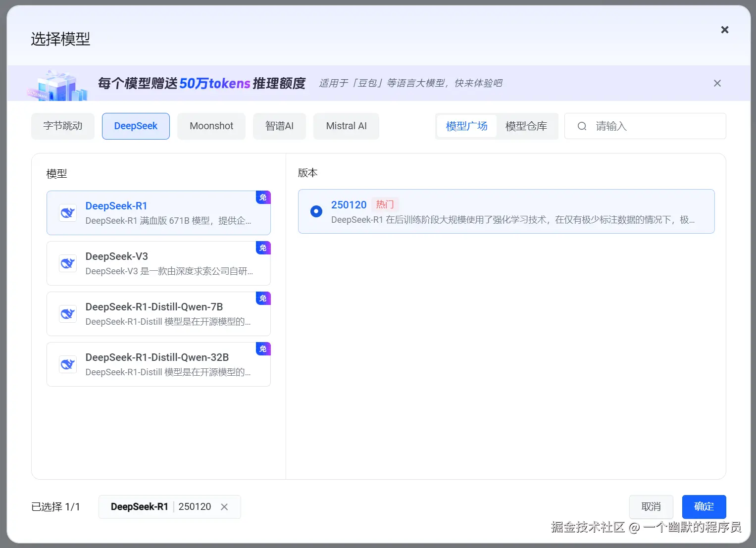This screenshot has height=548, width=756.
Task: Switch to the 智谱AI provider tab
Action: pyautogui.click(x=279, y=126)
